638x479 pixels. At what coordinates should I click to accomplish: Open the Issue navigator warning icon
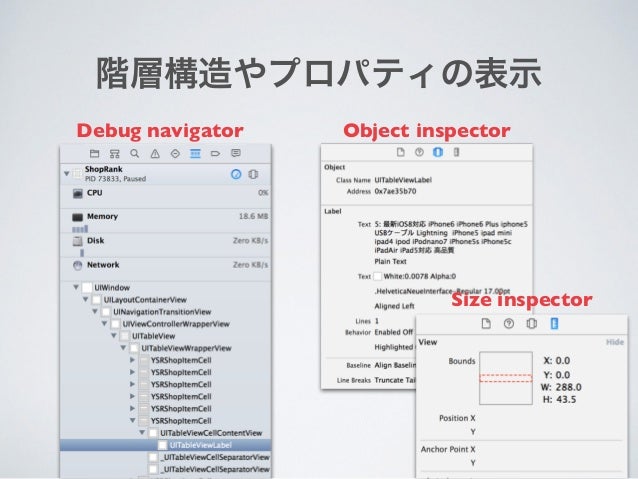click(155, 153)
